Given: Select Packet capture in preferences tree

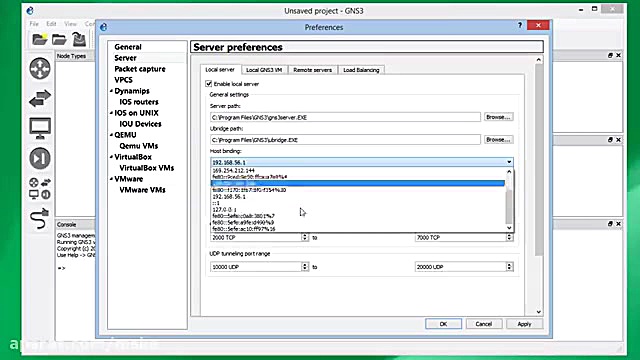Looking at the screenshot, I should click(x=140, y=69).
